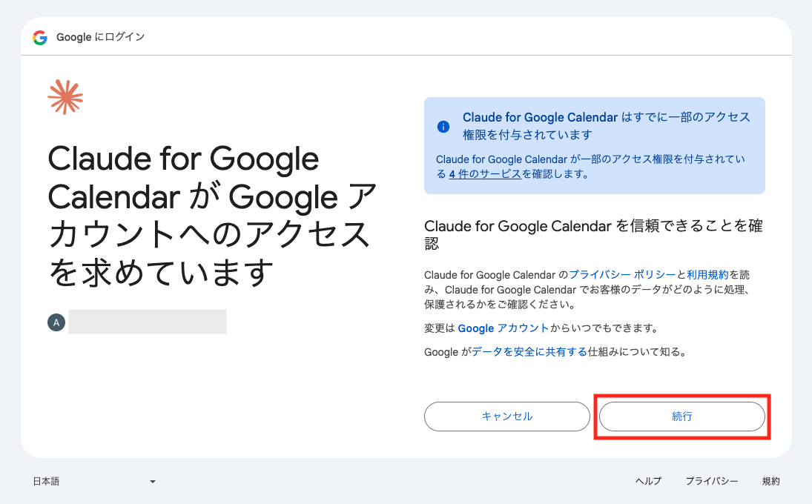
Task: Open the Google アカウント link
Action: (503, 328)
